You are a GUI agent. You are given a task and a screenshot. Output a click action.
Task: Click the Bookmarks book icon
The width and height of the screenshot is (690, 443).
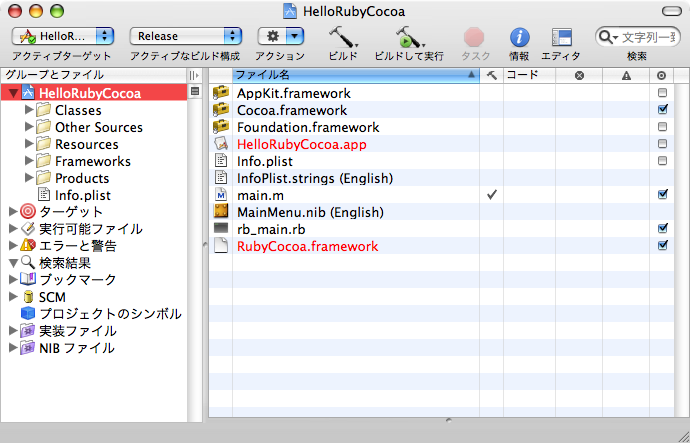pos(27,279)
